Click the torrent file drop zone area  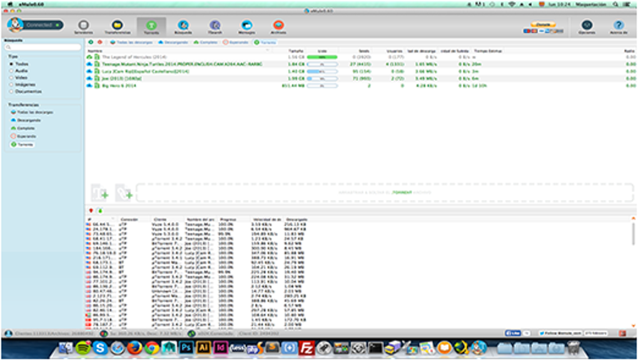[385, 193]
